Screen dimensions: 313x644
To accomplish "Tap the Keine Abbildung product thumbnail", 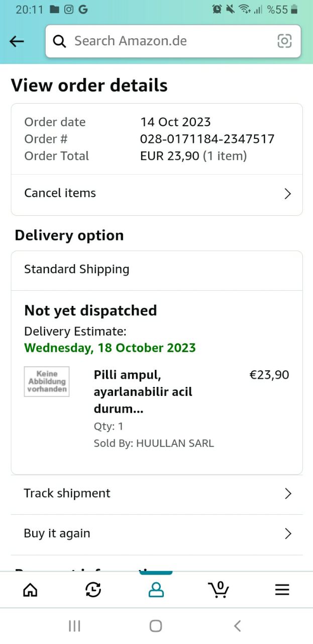I will click(x=47, y=381).
